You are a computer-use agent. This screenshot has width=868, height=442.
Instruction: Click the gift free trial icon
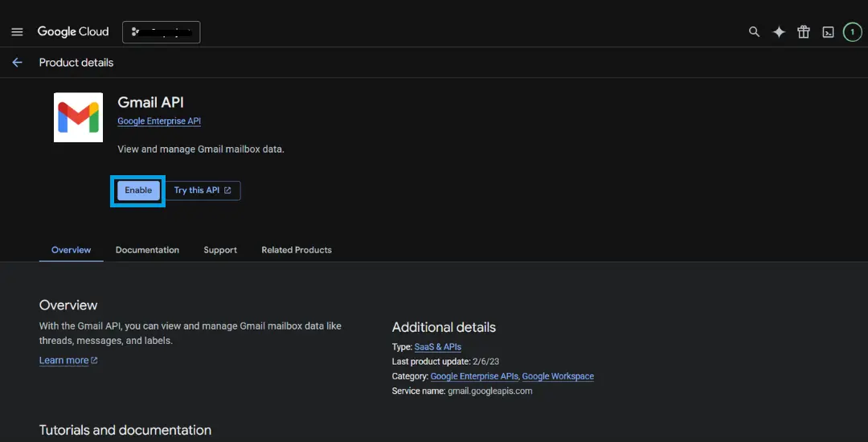click(x=803, y=32)
